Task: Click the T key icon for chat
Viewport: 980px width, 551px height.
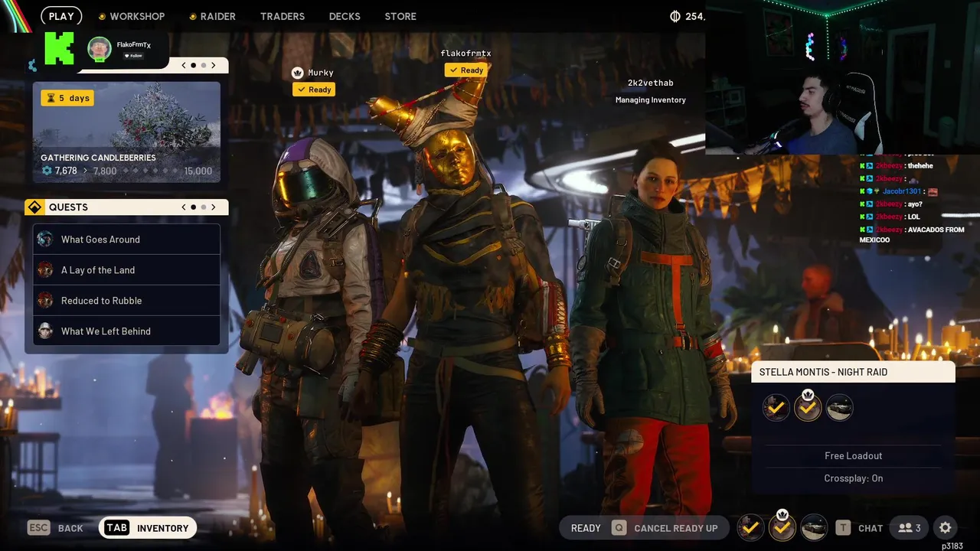Action: pos(843,528)
